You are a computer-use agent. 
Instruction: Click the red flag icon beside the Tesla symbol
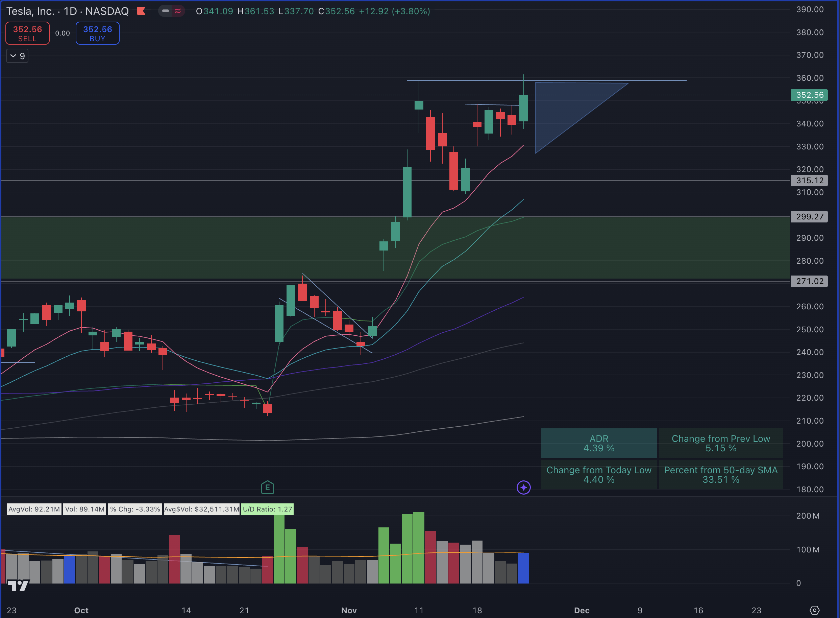[141, 11]
